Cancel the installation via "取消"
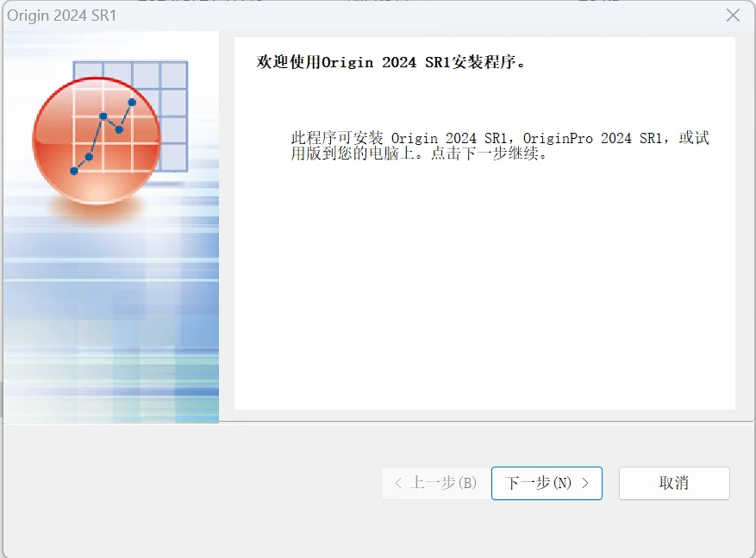The width and height of the screenshot is (756, 558). click(674, 483)
